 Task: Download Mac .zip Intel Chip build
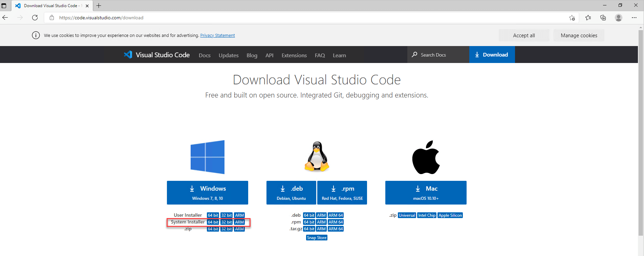tap(427, 215)
